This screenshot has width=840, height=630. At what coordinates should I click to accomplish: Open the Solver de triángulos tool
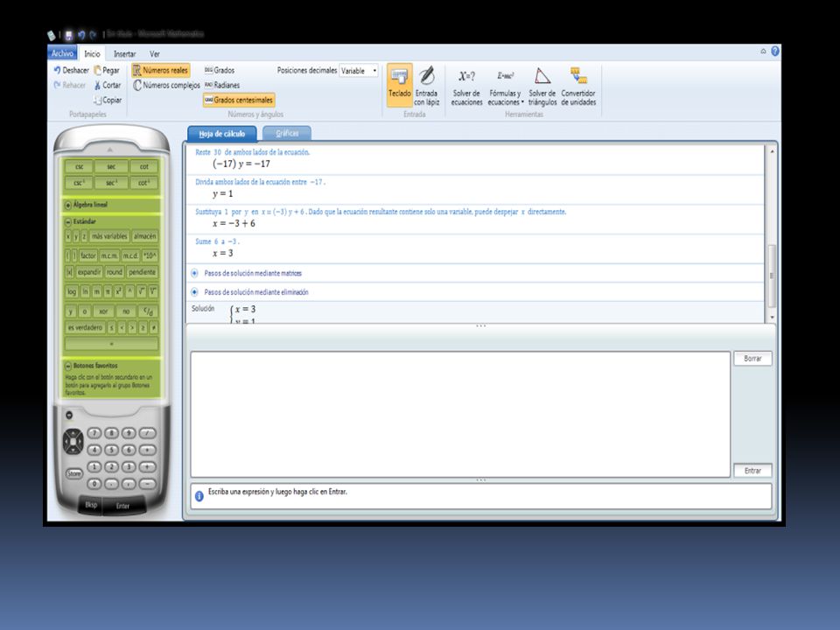point(542,87)
